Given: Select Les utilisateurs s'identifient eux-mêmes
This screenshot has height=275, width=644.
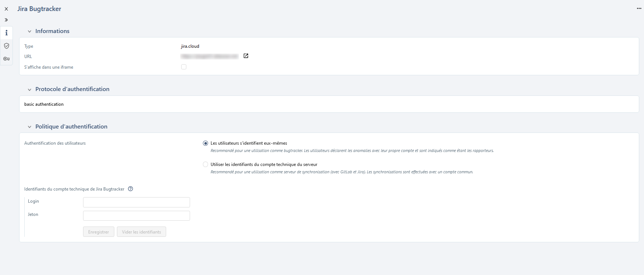Looking at the screenshot, I should click(205, 143).
